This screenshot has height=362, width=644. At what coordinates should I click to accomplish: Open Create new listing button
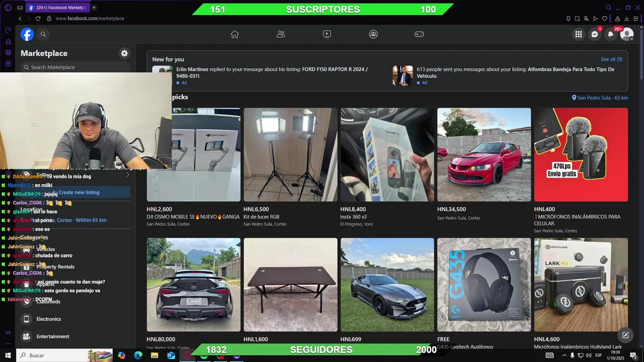tap(75, 193)
